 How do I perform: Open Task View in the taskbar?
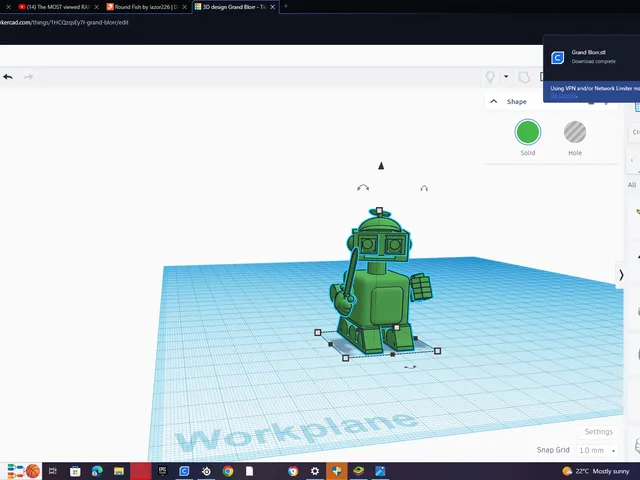coord(53,471)
